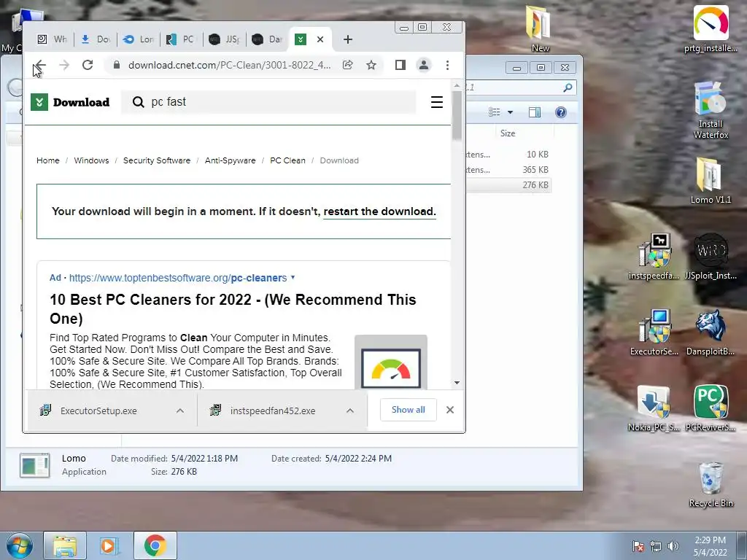Open Anti-Spyware breadcrumb link
Viewport: 747px width, 560px height.
(230, 160)
